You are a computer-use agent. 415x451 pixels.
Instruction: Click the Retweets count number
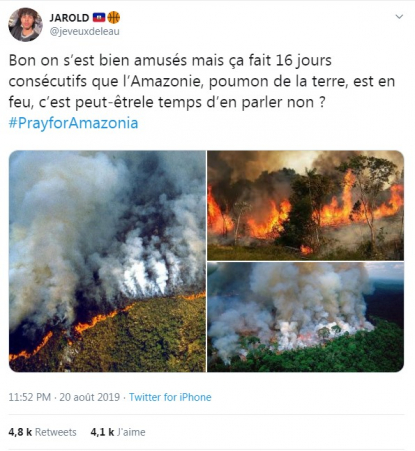click(x=20, y=432)
